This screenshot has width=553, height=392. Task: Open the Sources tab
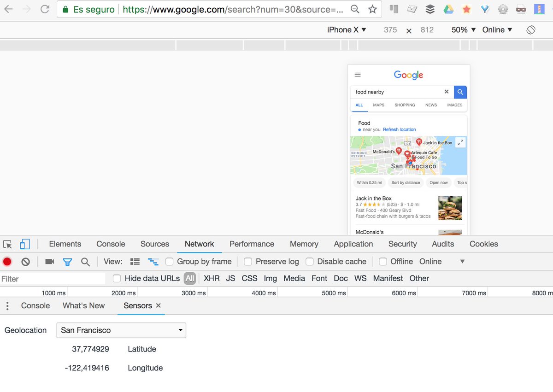click(155, 244)
